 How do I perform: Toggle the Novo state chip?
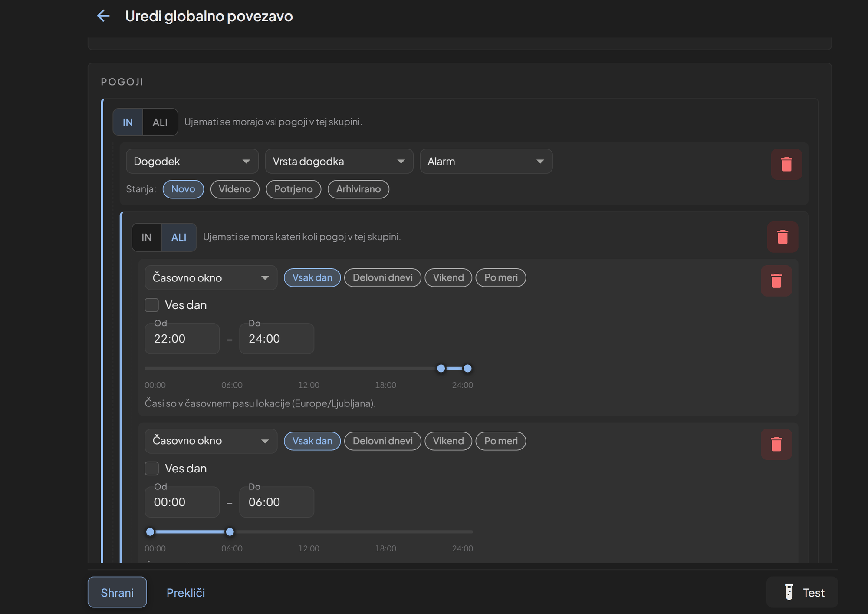pos(183,189)
